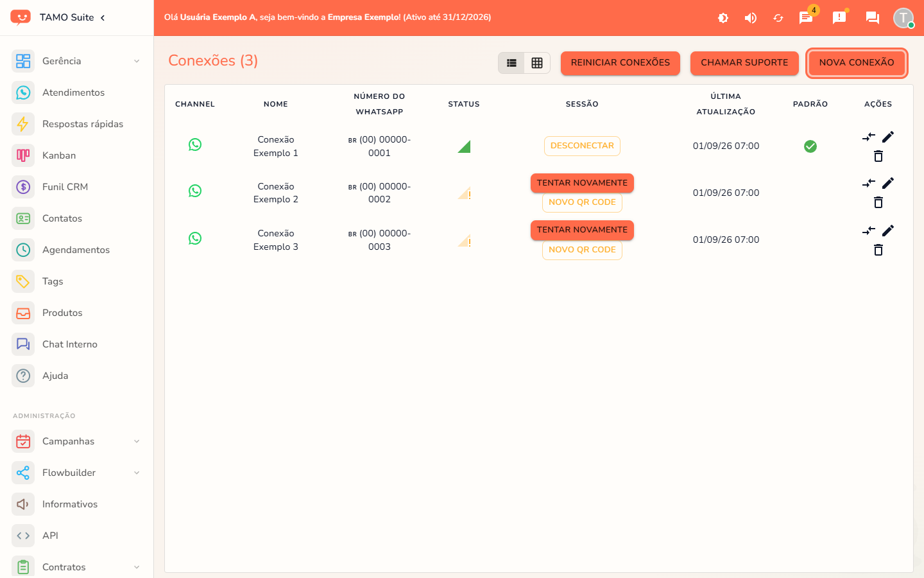Click TENTAR NOVAMENTE for Conexão Exemplo 3
The width and height of the screenshot is (924, 578).
[582, 230]
